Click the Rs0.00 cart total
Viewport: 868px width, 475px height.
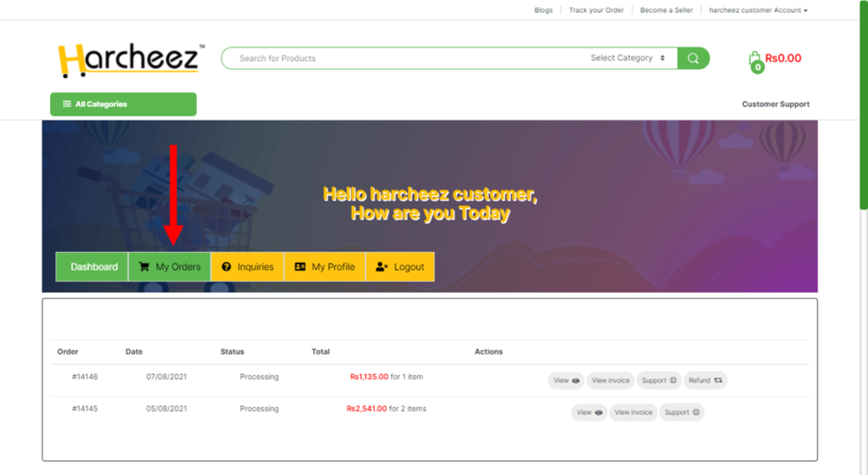(782, 59)
